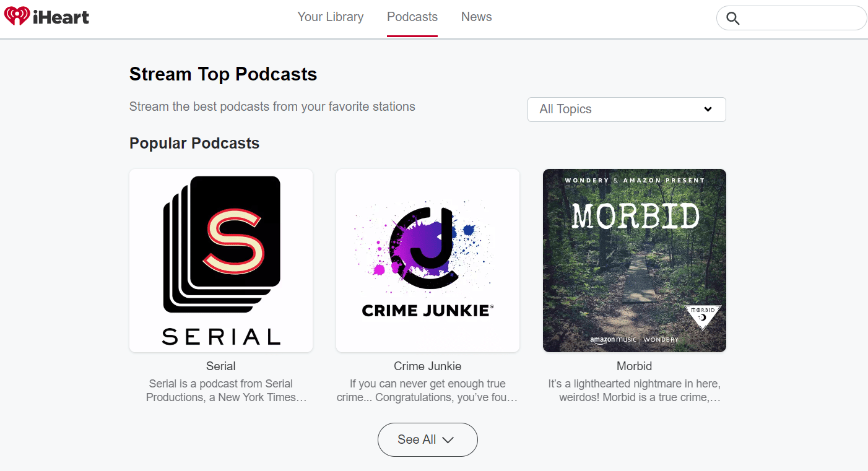
Task: Click the 'Stream the best podcasts' subtitle
Action: click(x=272, y=106)
